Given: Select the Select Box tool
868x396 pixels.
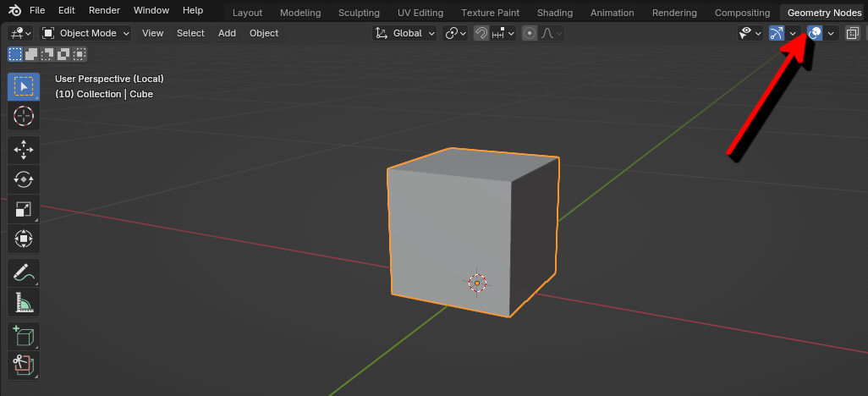Looking at the screenshot, I should (23, 86).
